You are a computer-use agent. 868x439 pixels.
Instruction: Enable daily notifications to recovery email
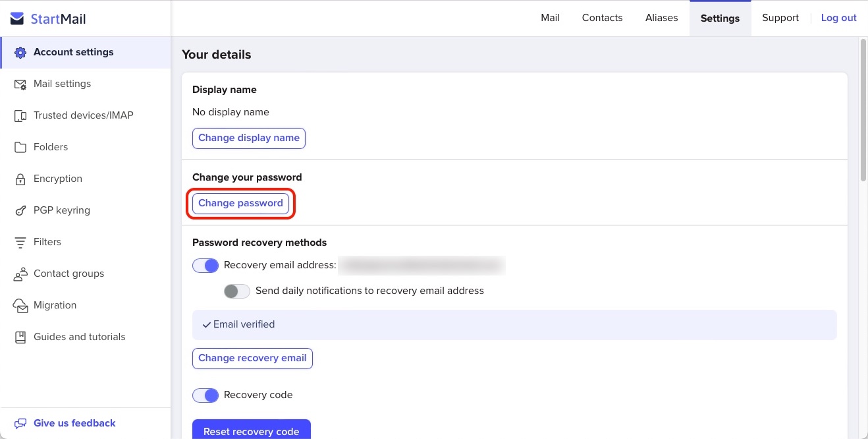[237, 291]
